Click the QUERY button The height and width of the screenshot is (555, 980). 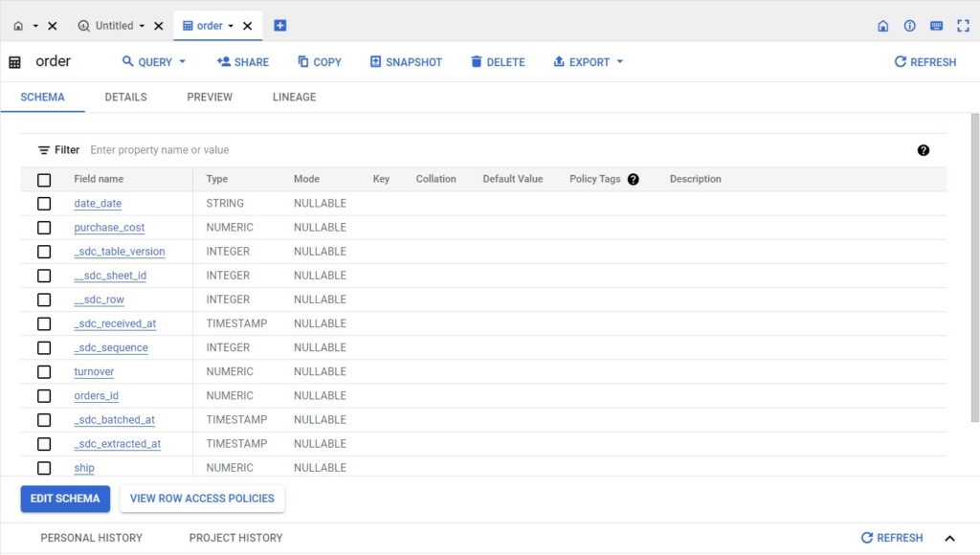(x=146, y=62)
